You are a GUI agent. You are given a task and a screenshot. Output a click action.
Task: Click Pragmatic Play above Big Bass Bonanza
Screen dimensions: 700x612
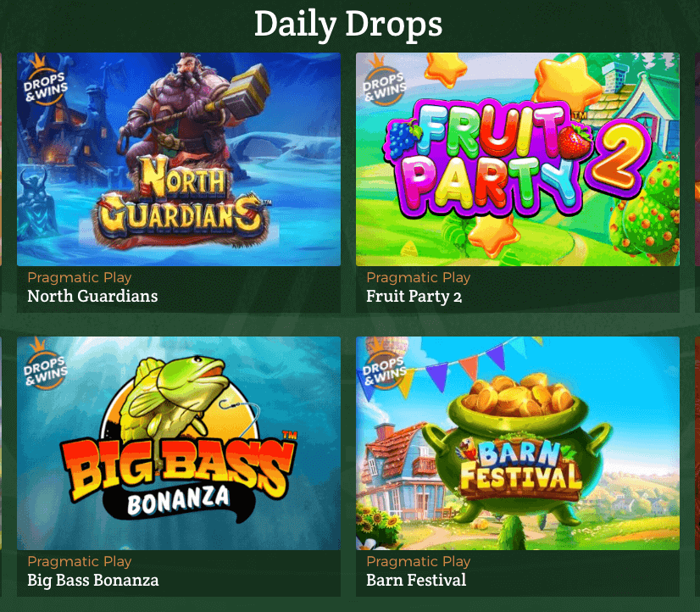[80, 561]
